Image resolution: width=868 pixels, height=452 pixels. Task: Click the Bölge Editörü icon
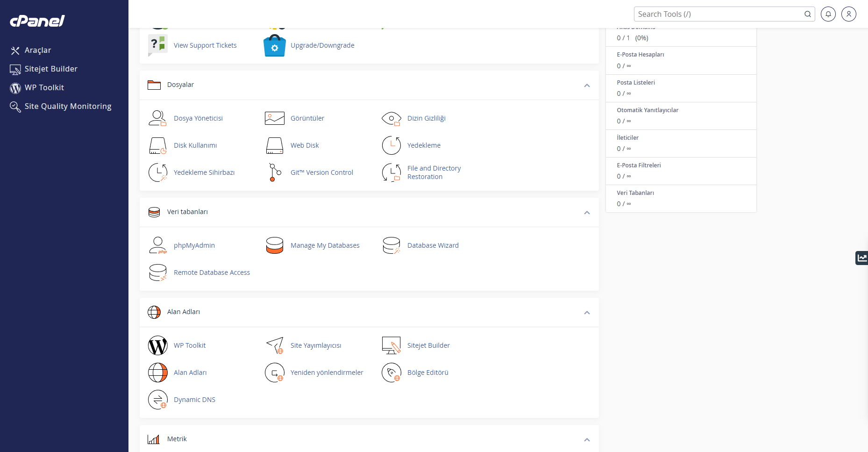(x=391, y=373)
